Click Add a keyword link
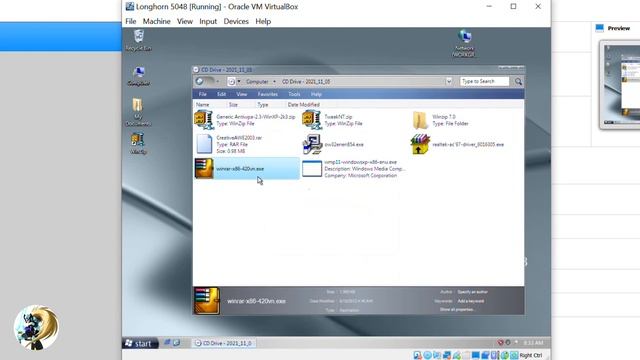640x360 pixels. [x=471, y=301]
